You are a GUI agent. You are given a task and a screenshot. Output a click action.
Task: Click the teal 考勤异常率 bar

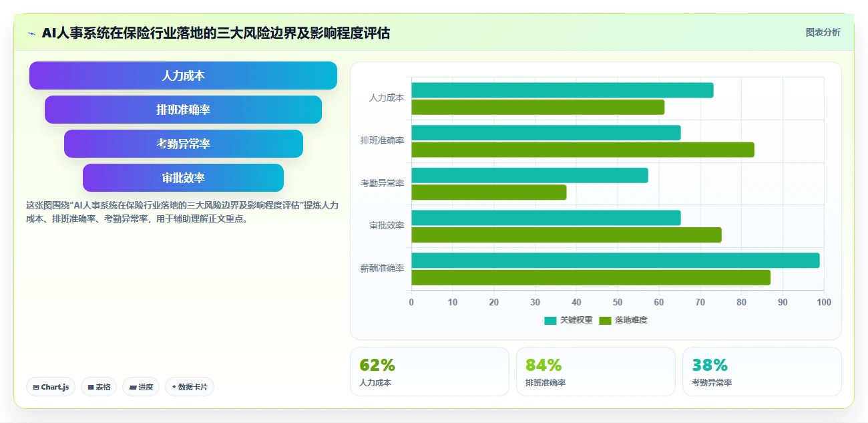point(529,175)
